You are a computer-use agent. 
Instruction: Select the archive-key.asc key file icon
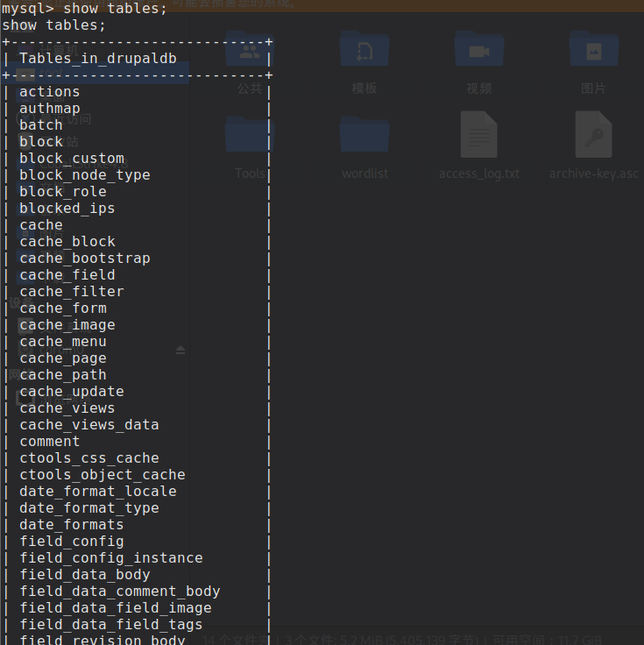594,134
